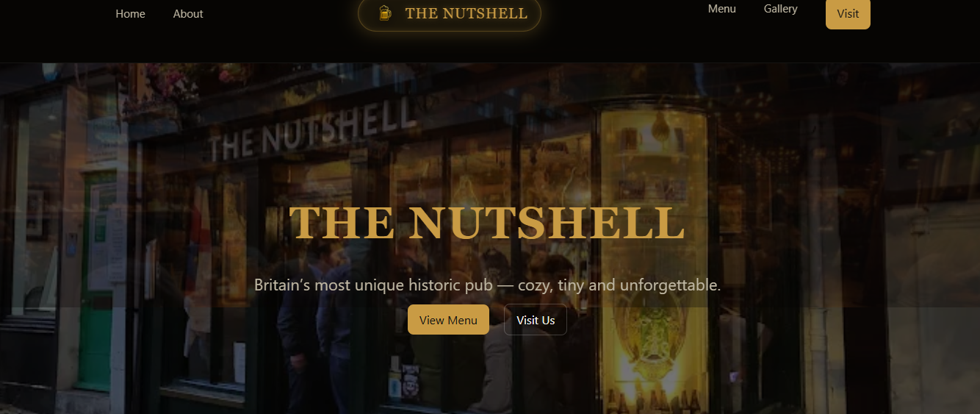980x414 pixels.
Task: Click the empty black header area beside About
Action: point(279,14)
